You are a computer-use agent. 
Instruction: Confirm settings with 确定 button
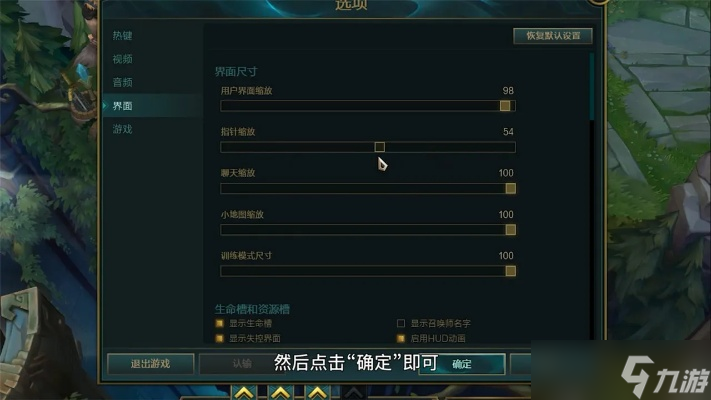point(462,364)
